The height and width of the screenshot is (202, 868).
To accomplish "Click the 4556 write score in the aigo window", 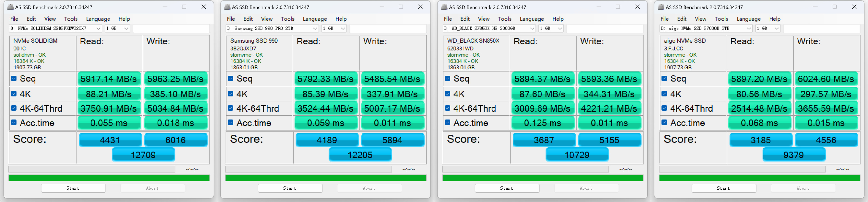I will (826, 140).
